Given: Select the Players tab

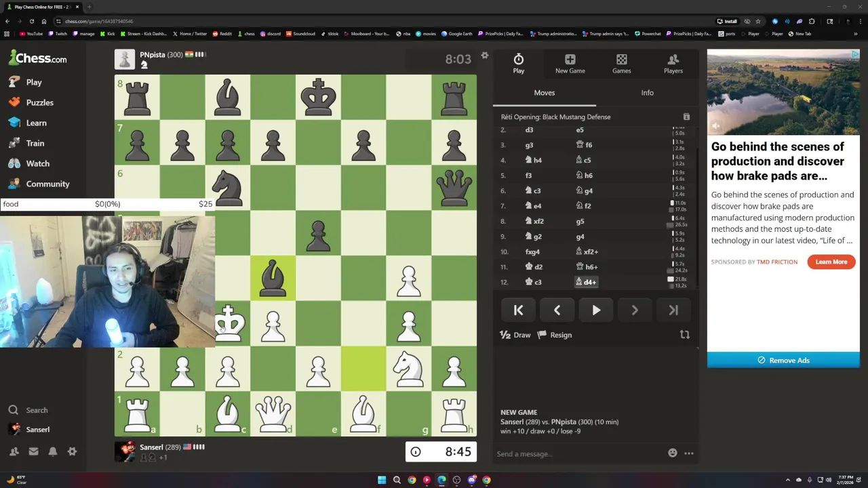Looking at the screenshot, I should tap(673, 64).
